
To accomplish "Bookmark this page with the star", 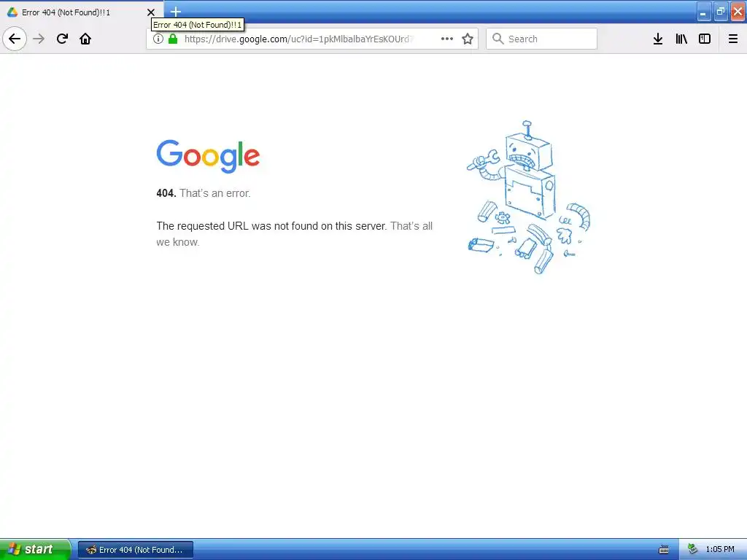I will 468,39.
